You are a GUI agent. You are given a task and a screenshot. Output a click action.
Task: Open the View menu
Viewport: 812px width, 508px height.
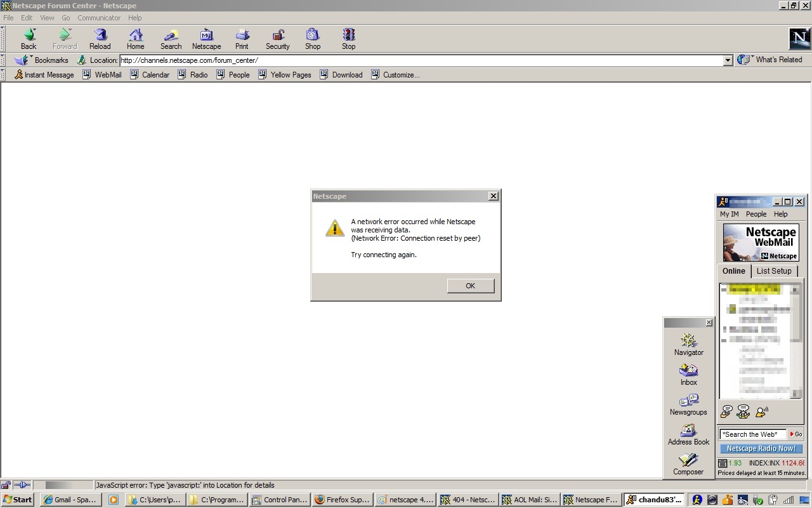(47, 18)
